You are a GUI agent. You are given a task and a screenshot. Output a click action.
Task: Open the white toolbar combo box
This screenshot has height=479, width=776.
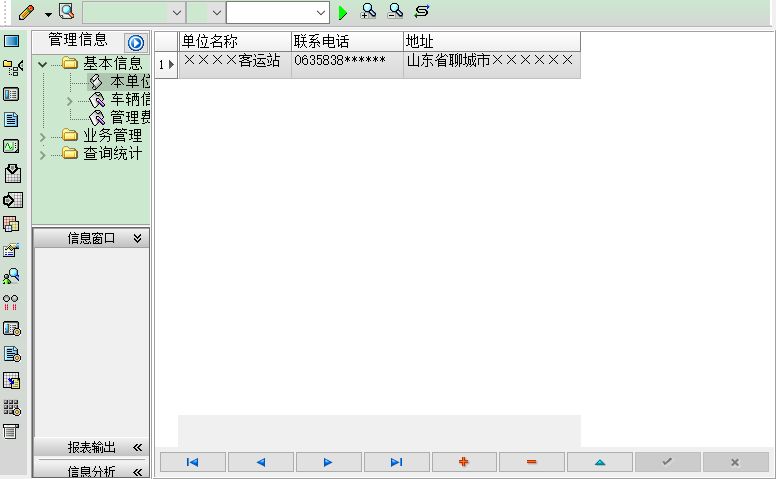278,13
